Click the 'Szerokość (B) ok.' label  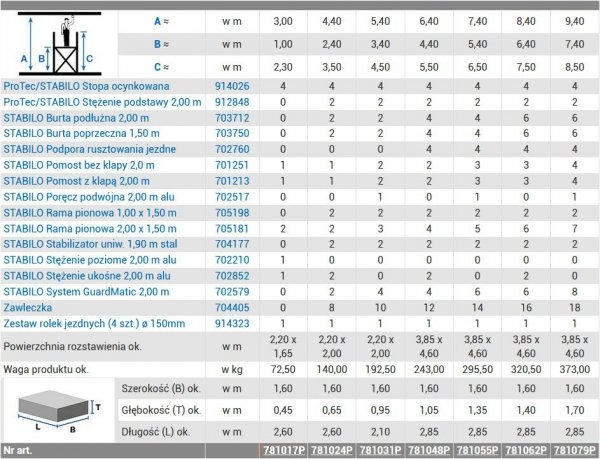[161, 389]
